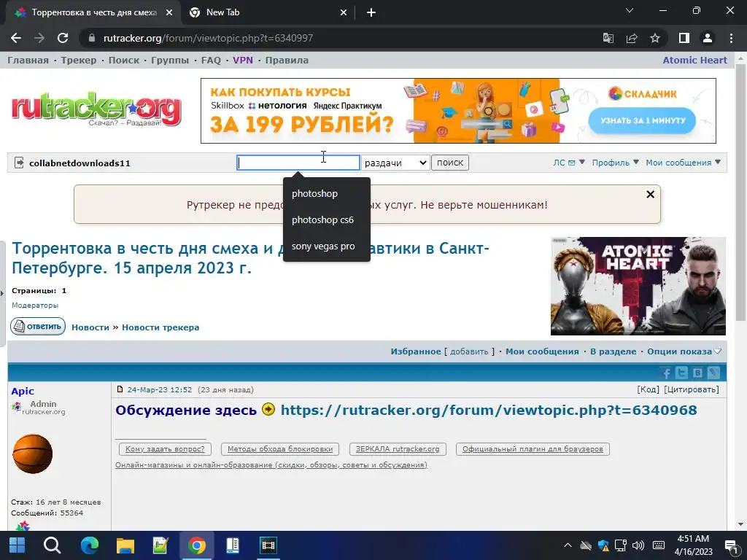Launch Microsoft Edge from taskbar
Viewport: 747px width, 560px height.
(89, 545)
